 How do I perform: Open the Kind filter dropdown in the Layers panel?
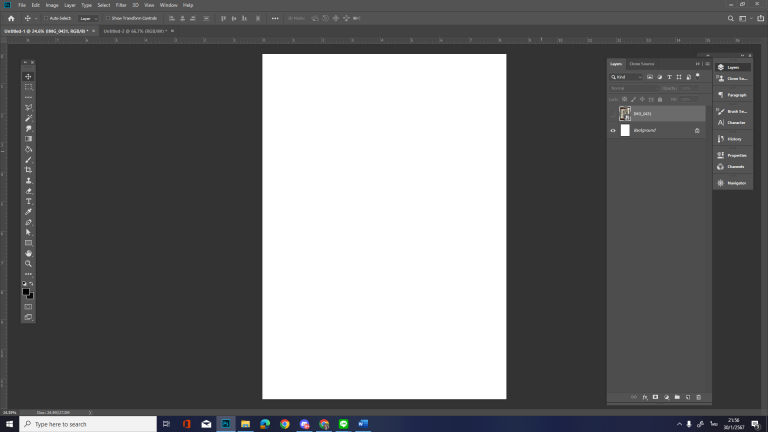pos(626,76)
